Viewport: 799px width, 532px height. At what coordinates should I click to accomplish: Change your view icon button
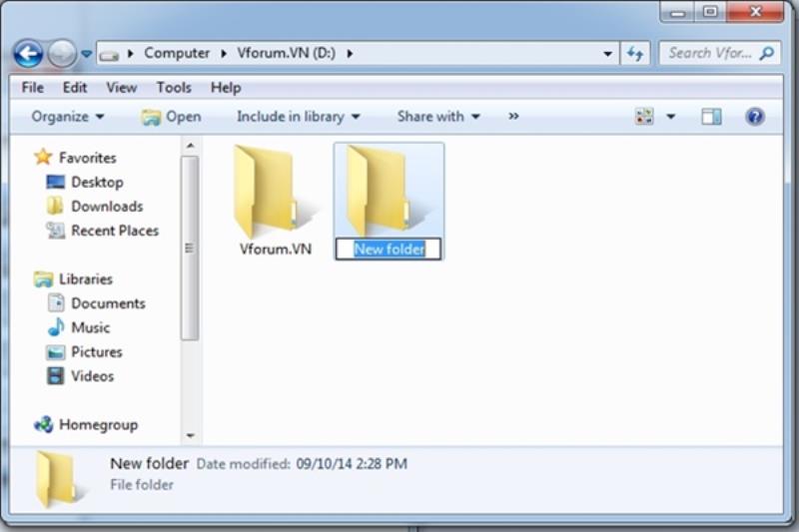coord(644,117)
